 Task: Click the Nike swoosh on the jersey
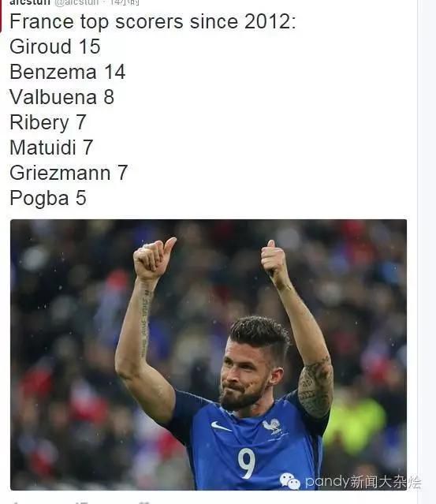point(221,426)
